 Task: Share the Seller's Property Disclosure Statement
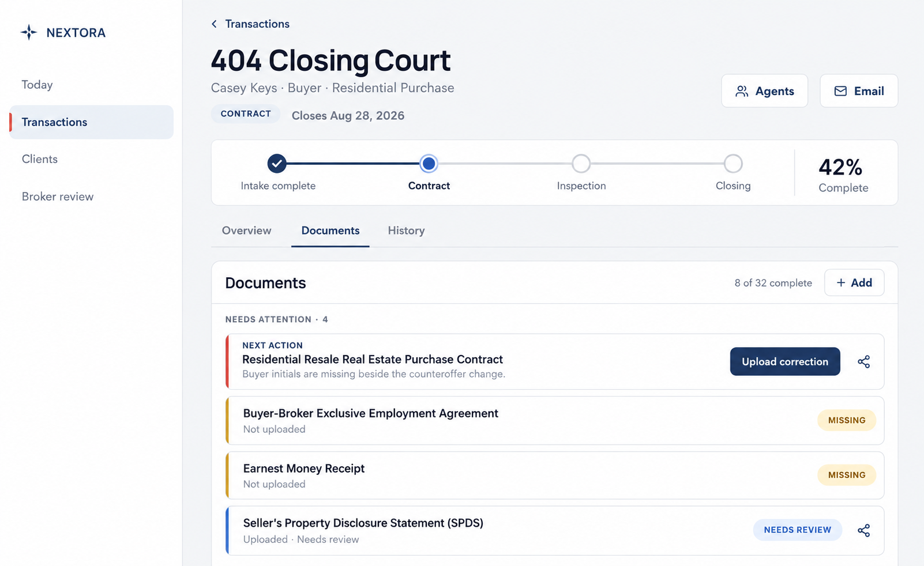click(863, 530)
